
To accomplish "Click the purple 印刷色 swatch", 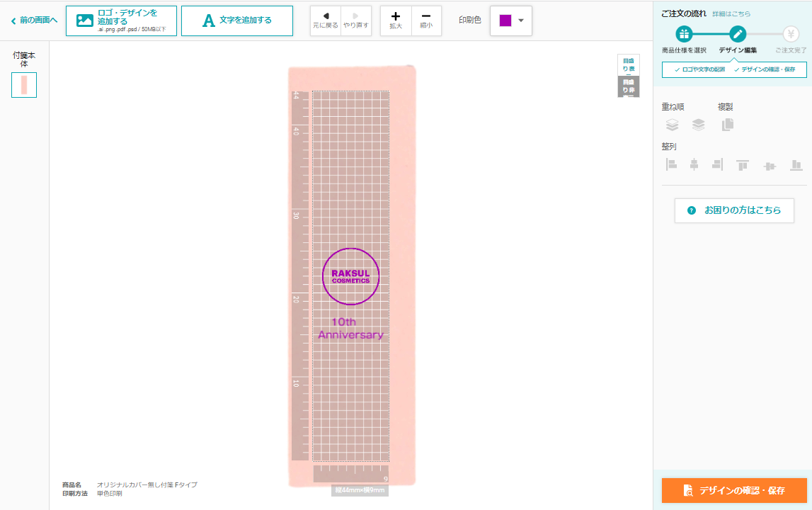I will 505,21.
